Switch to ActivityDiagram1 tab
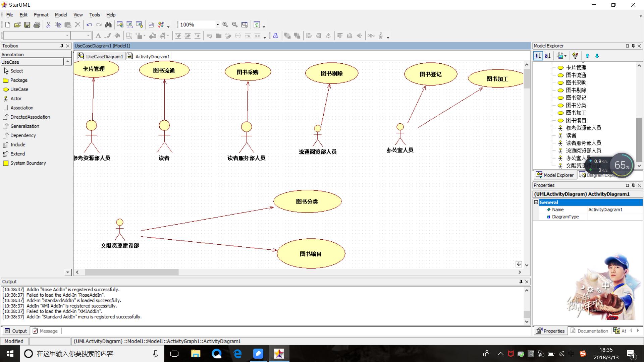Screen dimensions: 644x362 pyautogui.click(x=149, y=56)
